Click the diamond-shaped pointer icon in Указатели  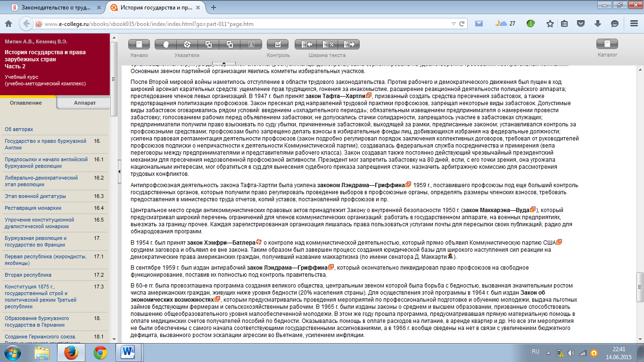click(x=187, y=44)
